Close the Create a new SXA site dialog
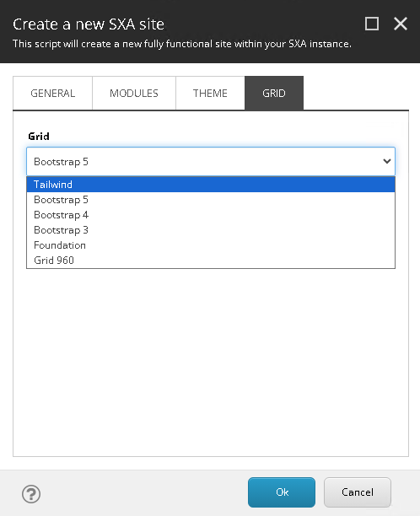 (401, 24)
